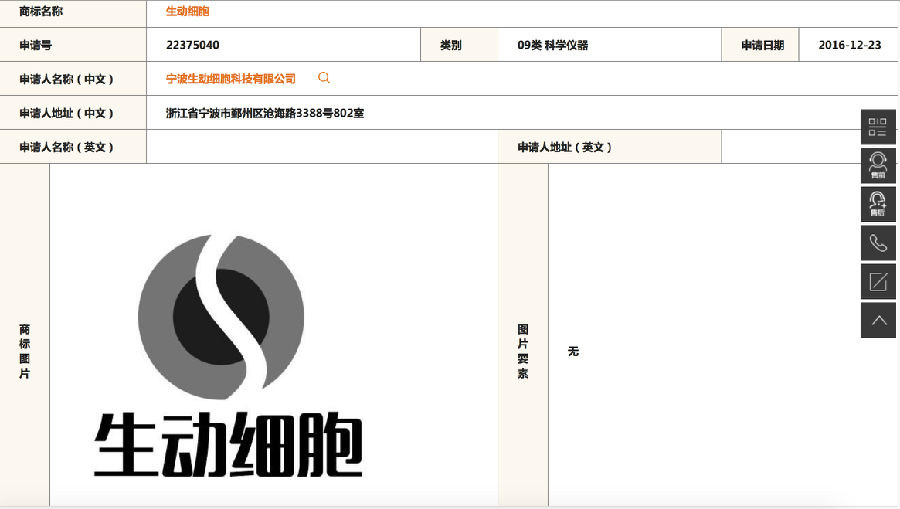Open the 生动细胞 trademark name link
This screenshot has width=900, height=509.
point(188,11)
